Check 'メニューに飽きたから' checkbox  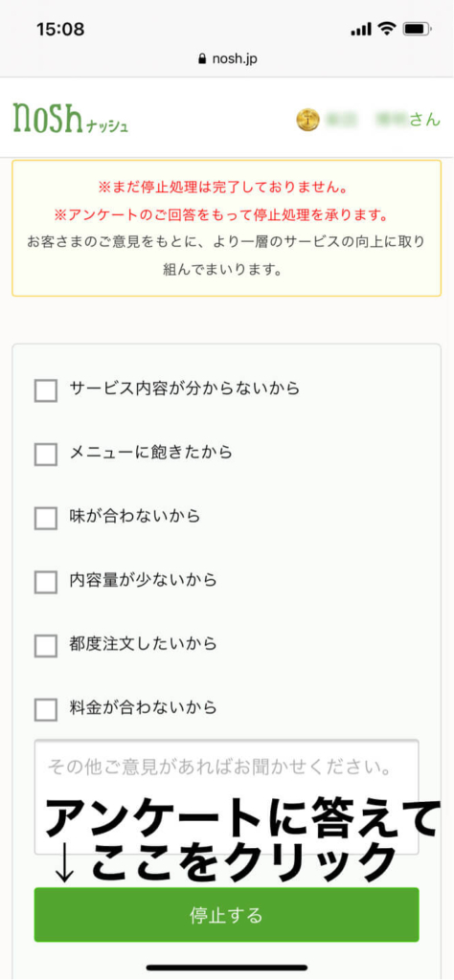click(x=46, y=455)
